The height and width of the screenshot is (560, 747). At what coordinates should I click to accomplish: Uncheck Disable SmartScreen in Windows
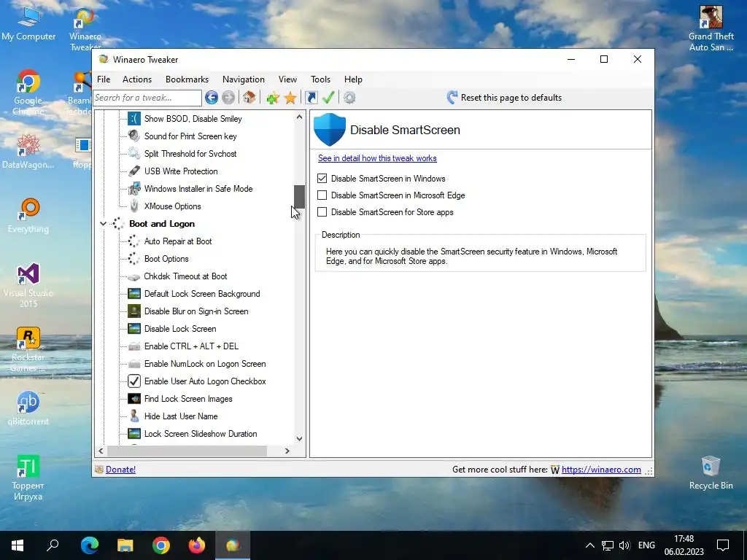pyautogui.click(x=322, y=179)
